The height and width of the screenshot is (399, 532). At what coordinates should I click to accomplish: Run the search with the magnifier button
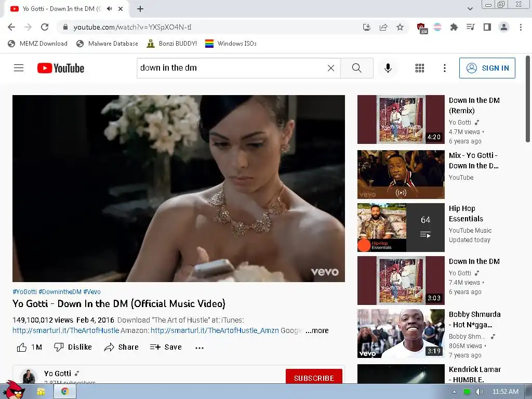[356, 68]
